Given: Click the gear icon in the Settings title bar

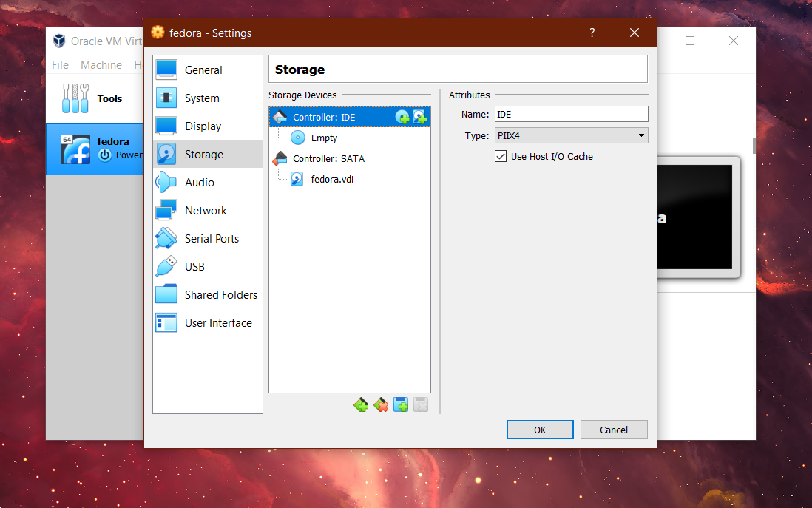Looking at the screenshot, I should (158, 33).
